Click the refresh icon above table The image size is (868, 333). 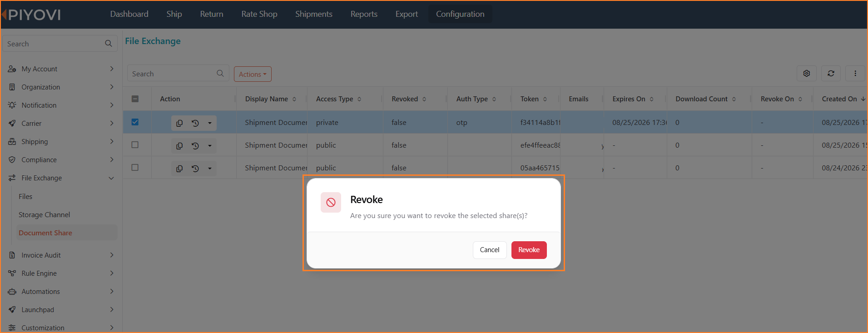point(831,73)
